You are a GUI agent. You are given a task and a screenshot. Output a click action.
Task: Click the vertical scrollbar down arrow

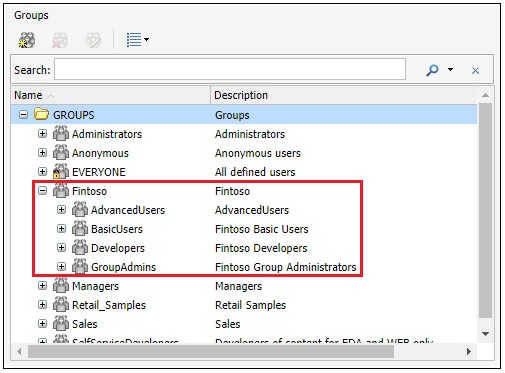485,333
